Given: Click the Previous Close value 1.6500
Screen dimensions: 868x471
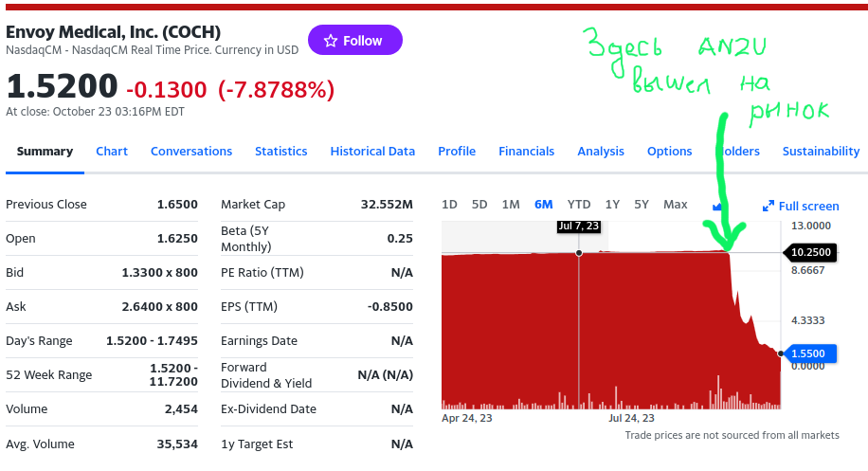Looking at the screenshot, I should coord(177,205).
